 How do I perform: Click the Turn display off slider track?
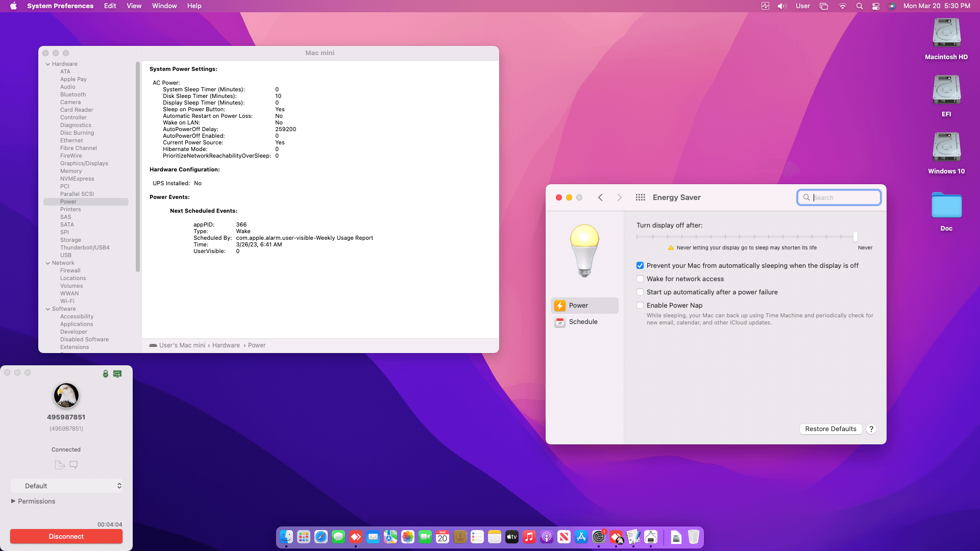745,237
